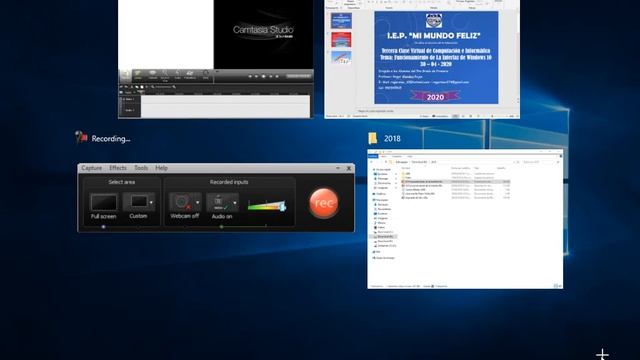Image resolution: width=640 pixels, height=360 pixels.
Task: Open the Zoom-n-Pan tab in Camtasia Studio
Action: pos(165,75)
